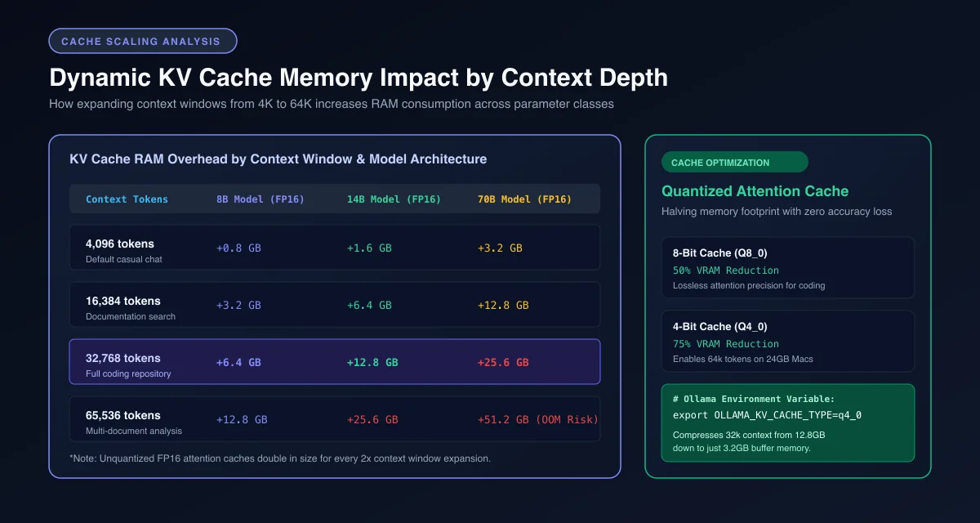Viewport: 980px width, 523px height.
Task: Click the export OLLAMA_KV_CACHE_TYPE=q4_0 command
Action: coord(768,415)
